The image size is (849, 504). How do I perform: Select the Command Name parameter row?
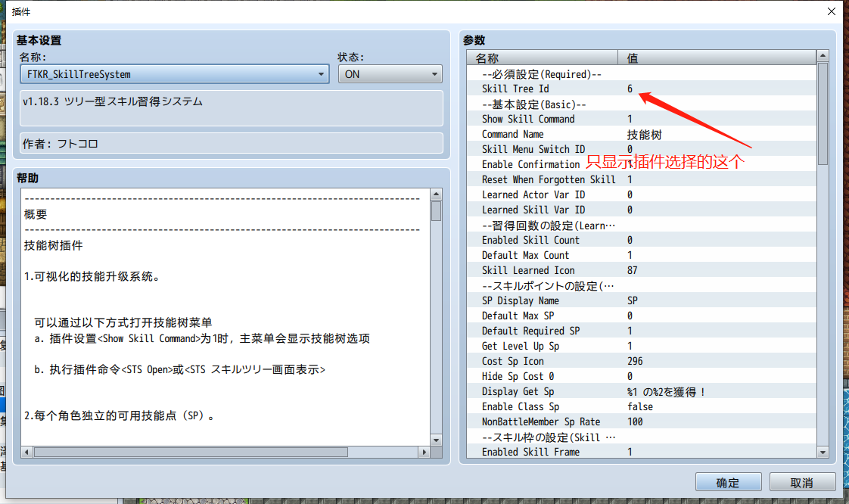pyautogui.click(x=642, y=134)
